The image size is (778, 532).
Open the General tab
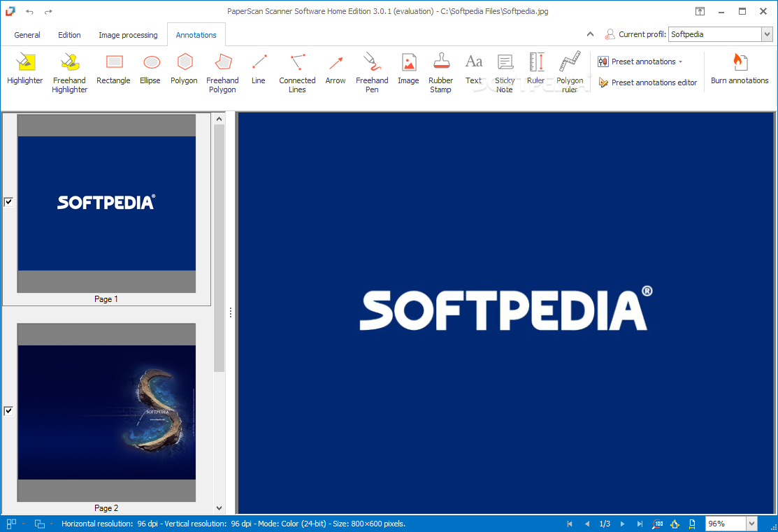27,35
